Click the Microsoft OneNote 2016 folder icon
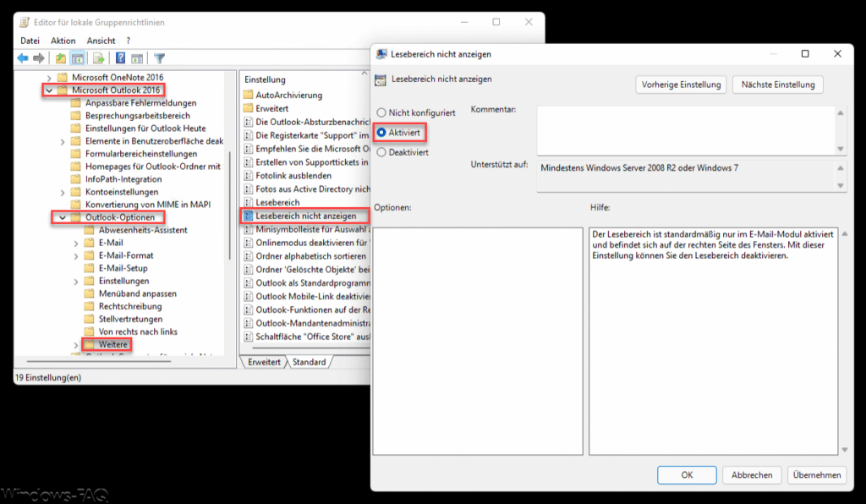866x504 pixels. (x=63, y=77)
